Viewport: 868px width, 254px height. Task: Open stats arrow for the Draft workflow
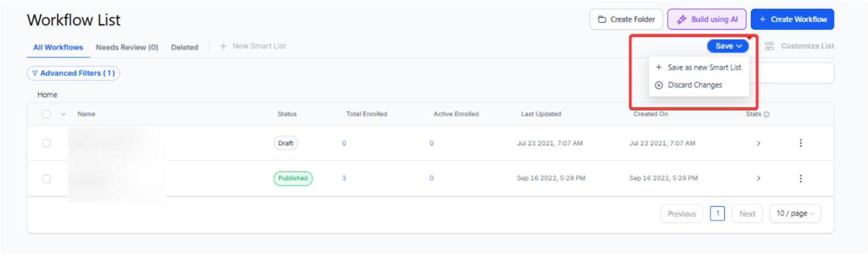[758, 143]
